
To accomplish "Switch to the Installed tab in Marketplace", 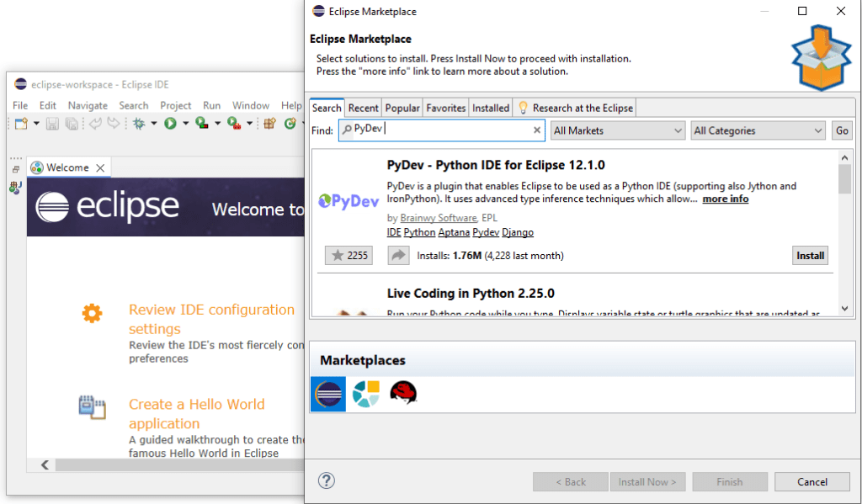I will [491, 109].
